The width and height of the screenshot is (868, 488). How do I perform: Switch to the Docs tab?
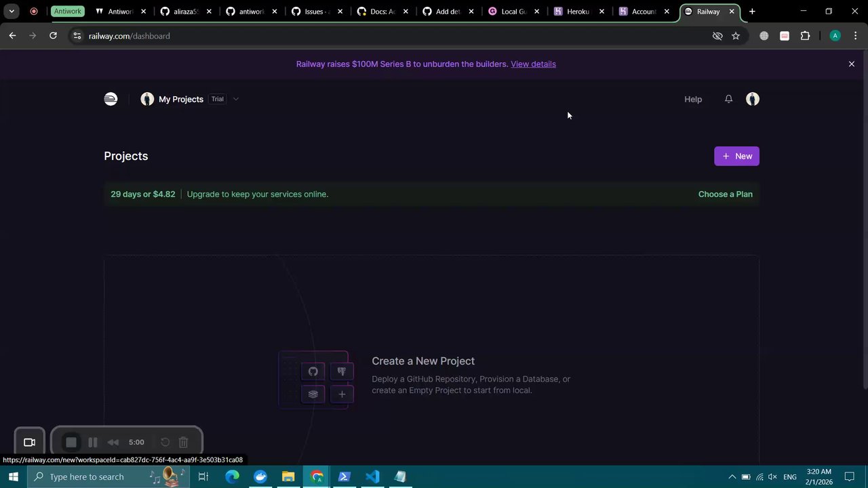[x=382, y=12]
